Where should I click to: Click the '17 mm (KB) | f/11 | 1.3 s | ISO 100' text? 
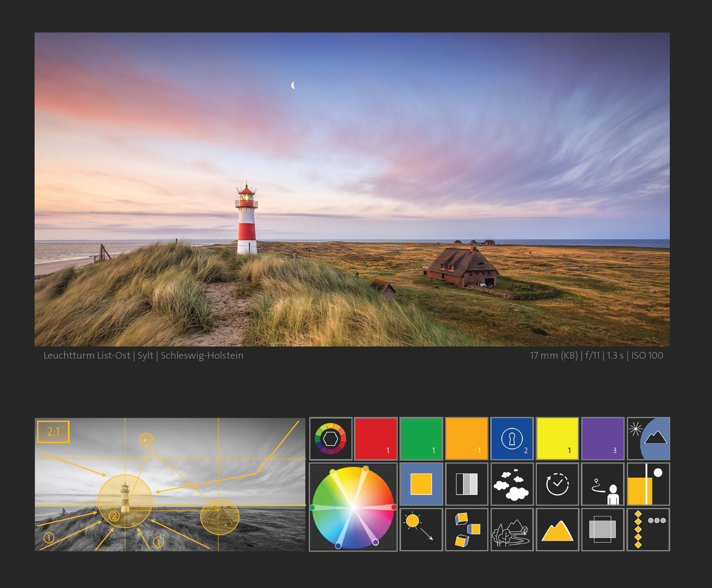point(596,356)
